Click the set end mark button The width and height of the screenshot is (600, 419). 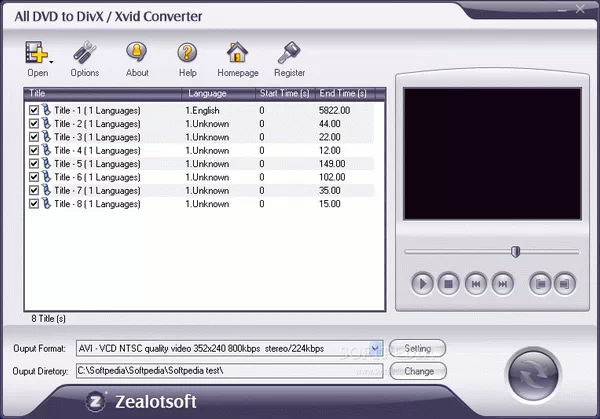click(x=565, y=284)
